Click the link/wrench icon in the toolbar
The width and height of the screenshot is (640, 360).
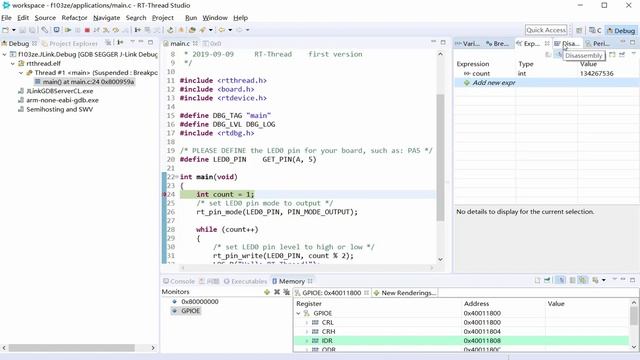pyautogui.click(x=44, y=30)
